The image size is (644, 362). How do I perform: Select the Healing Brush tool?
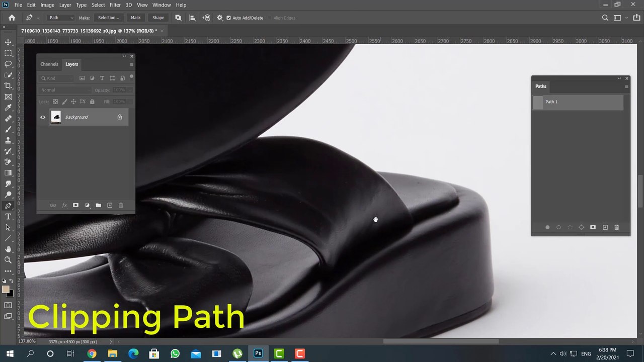[x=8, y=119]
